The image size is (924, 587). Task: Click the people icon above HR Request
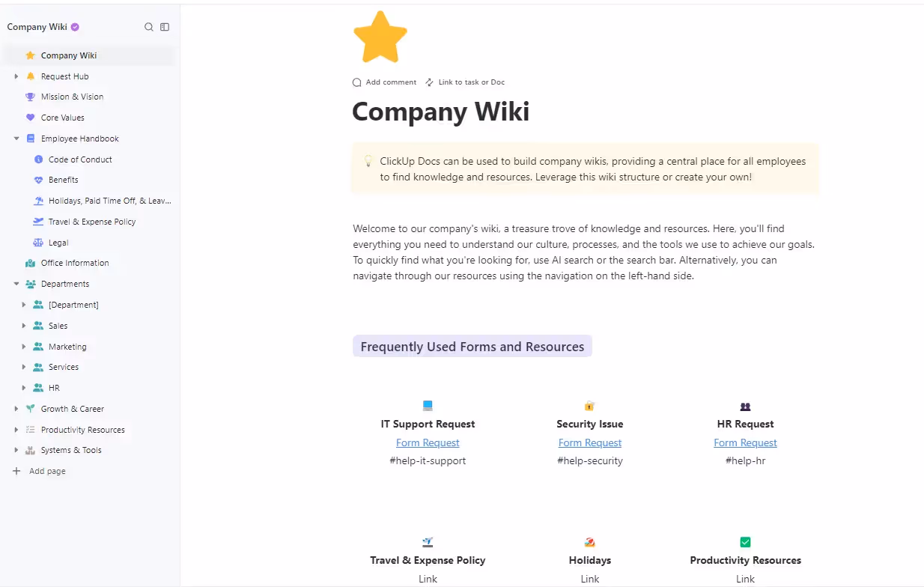[x=745, y=405]
